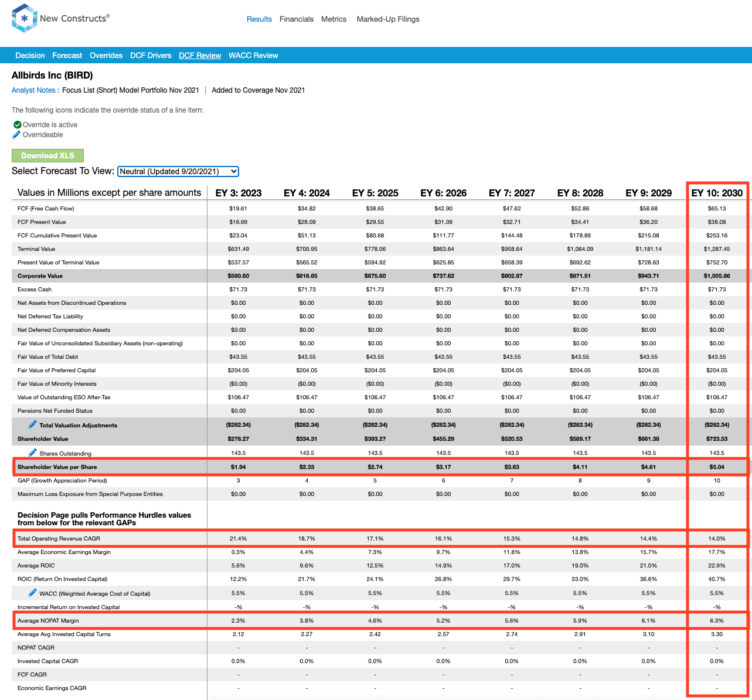Click the Average NOPAT Margin label
The height and width of the screenshot is (700, 752).
48,621
